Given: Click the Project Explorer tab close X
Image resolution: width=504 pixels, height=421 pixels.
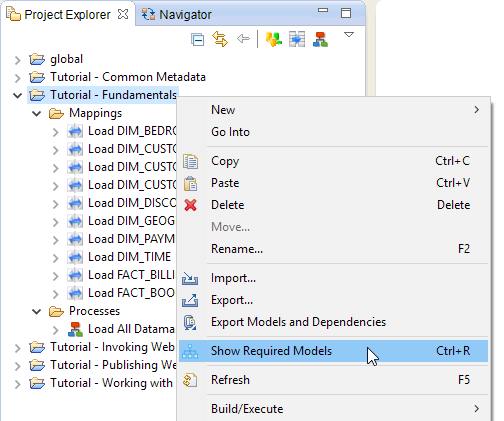Looking at the screenshot, I should point(123,14).
